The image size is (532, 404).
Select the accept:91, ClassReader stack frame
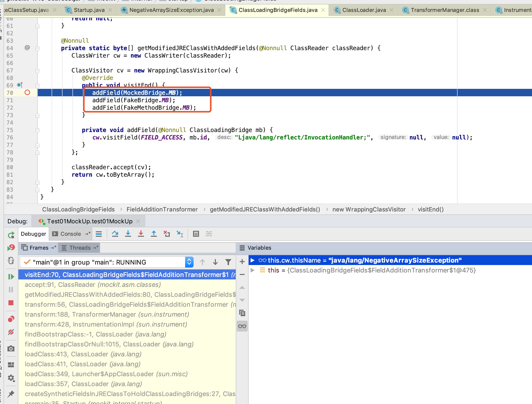point(93,285)
